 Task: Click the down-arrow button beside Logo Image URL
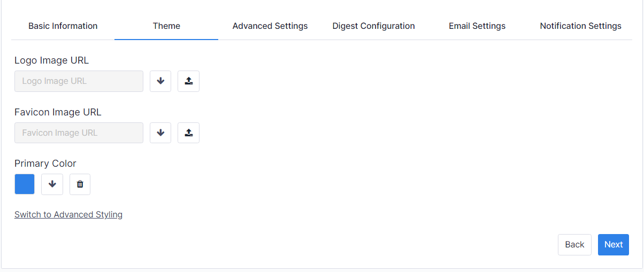(x=160, y=81)
